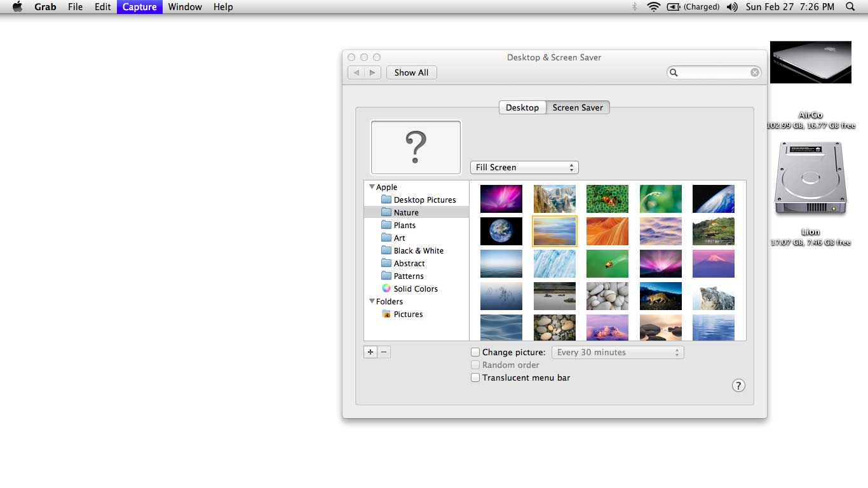This screenshot has width=868, height=488.
Task: Select the Earth from space wallpaper thumbnail
Action: (x=501, y=231)
